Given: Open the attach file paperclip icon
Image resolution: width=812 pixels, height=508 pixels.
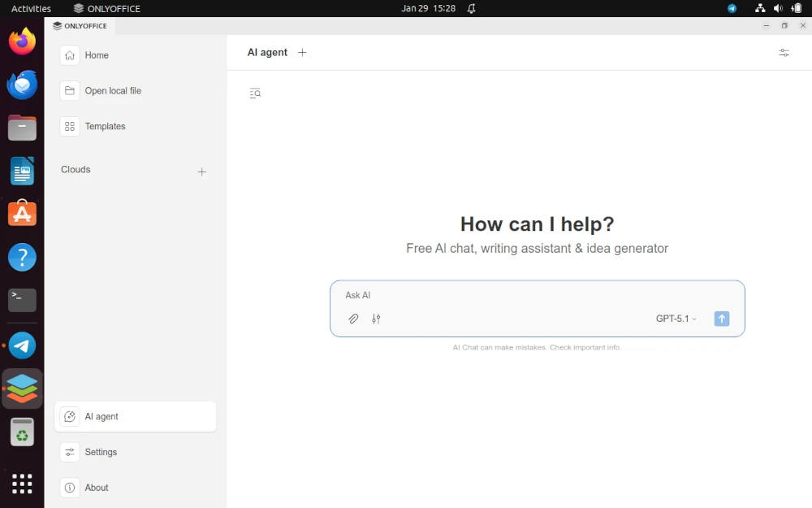Looking at the screenshot, I should [x=353, y=319].
